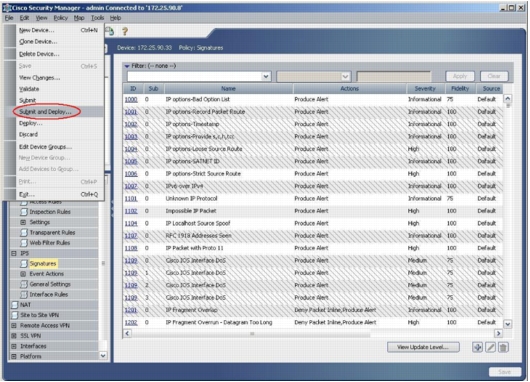The height and width of the screenshot is (382, 530).
Task: Open the Help menu
Action: point(115,18)
